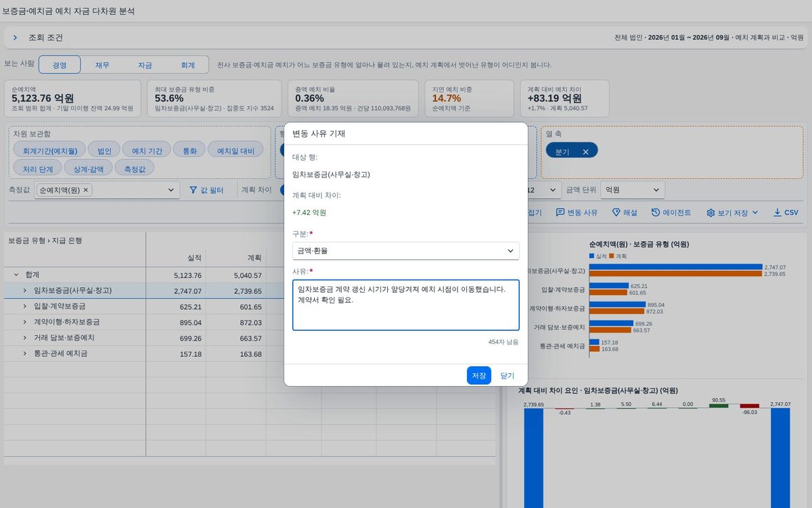This screenshot has height=508, width=812.
Task: Click the 5,123.76 cell in 합계 row
Action: tap(176, 275)
